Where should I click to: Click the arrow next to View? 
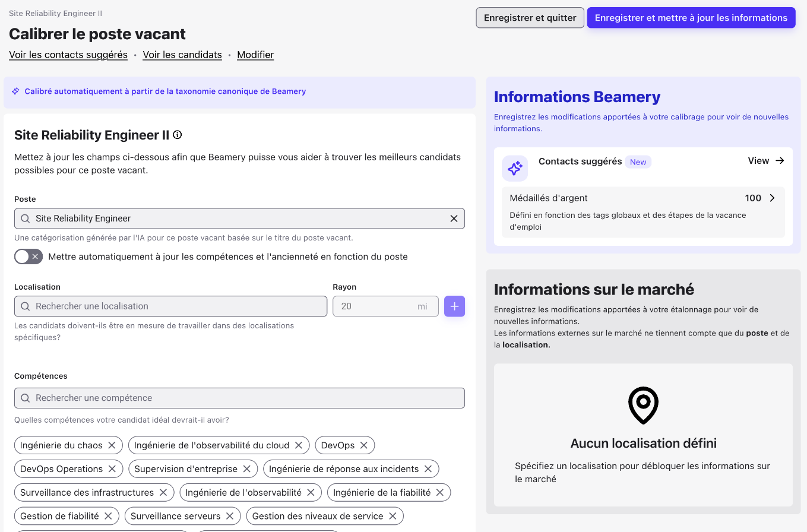780,161
